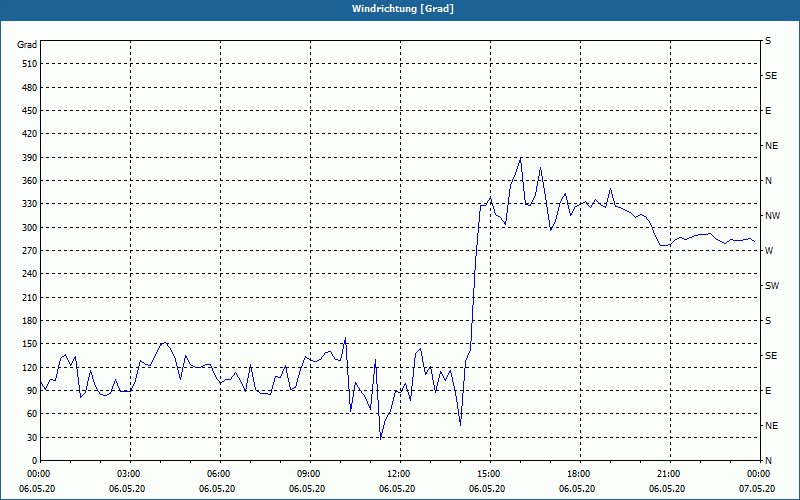Select the 15:00 time label
This screenshot has height=500, width=800.
coord(490,474)
